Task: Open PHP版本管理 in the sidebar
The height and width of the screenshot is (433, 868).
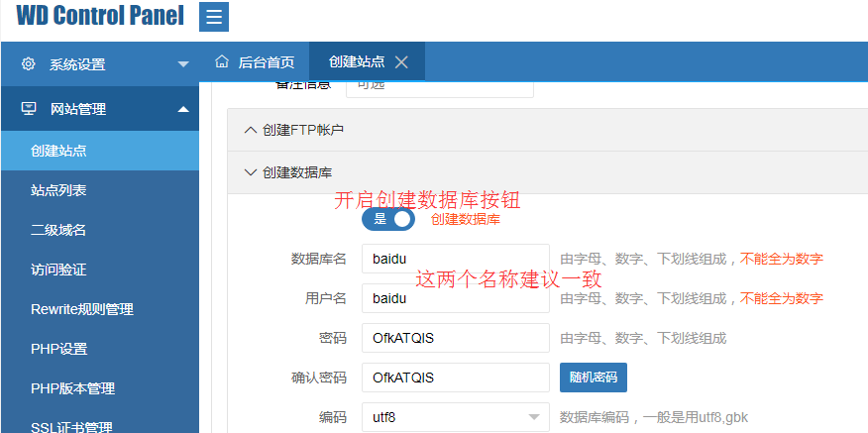Action: pyautogui.click(x=72, y=388)
